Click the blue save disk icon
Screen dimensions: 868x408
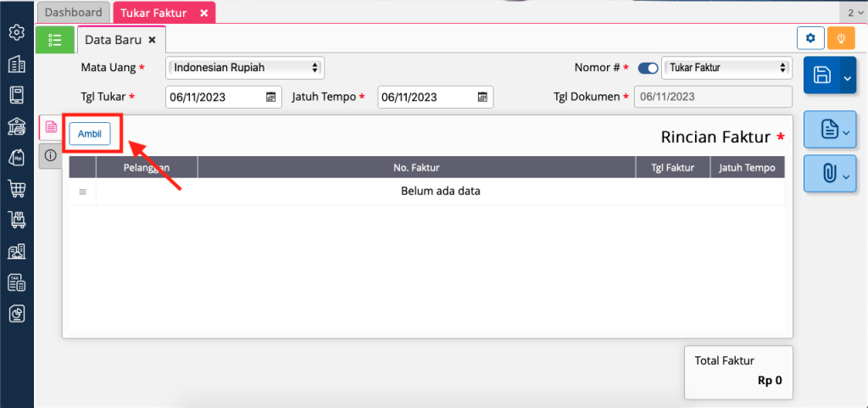821,75
